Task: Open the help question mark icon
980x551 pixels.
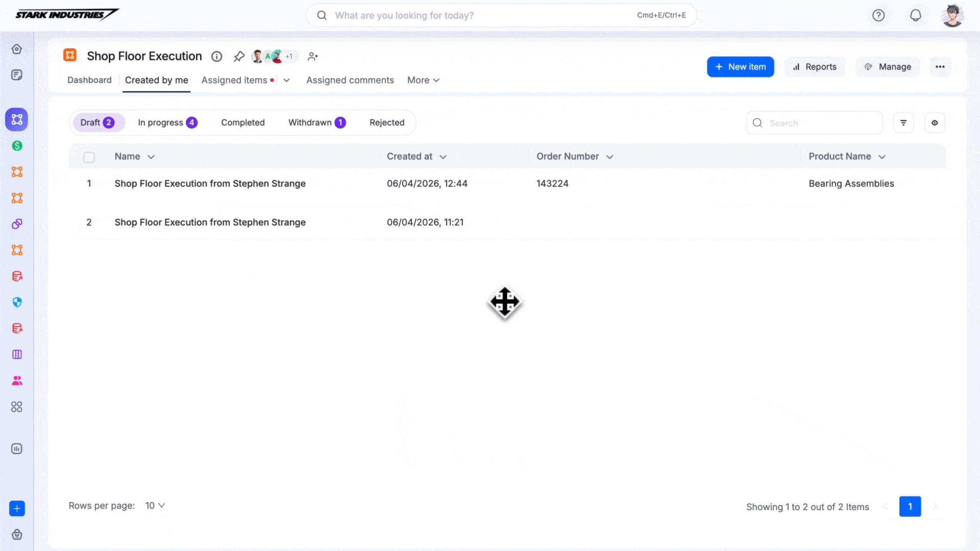Action: click(878, 15)
